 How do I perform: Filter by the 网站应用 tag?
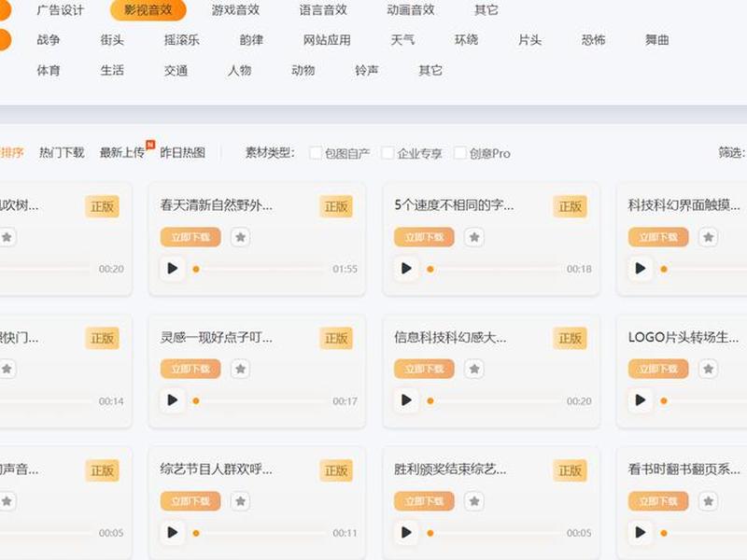328,40
